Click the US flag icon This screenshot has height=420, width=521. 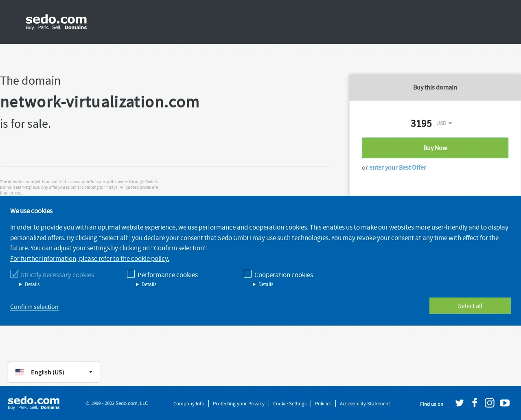[20, 372]
